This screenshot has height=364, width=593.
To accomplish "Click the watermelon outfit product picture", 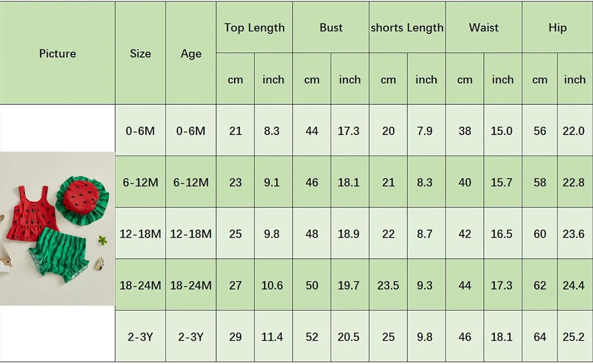I will tap(58, 228).
